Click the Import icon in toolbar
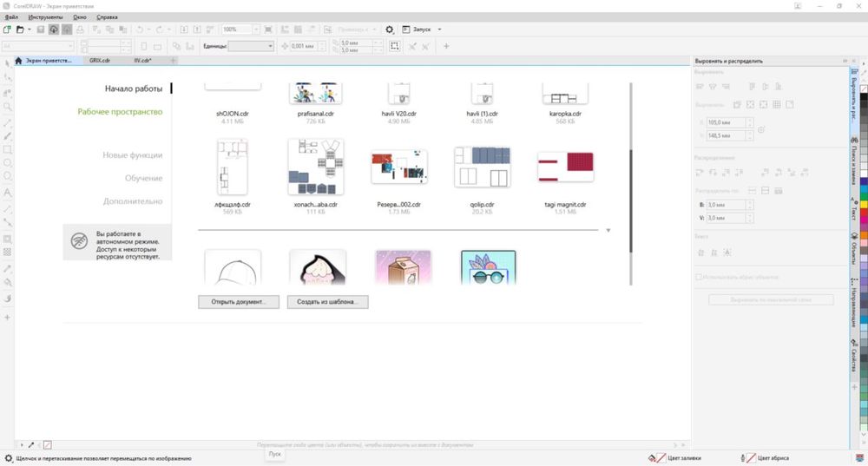The image size is (868, 466). coord(184,30)
